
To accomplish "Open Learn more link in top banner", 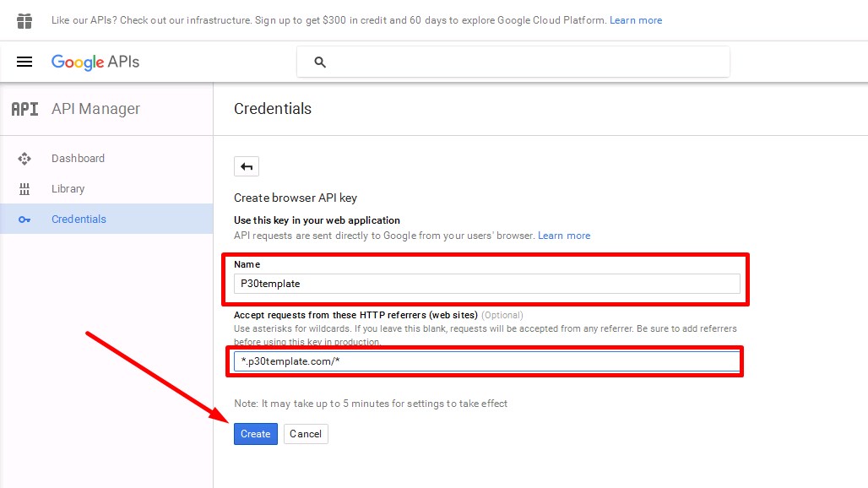I will (x=636, y=20).
